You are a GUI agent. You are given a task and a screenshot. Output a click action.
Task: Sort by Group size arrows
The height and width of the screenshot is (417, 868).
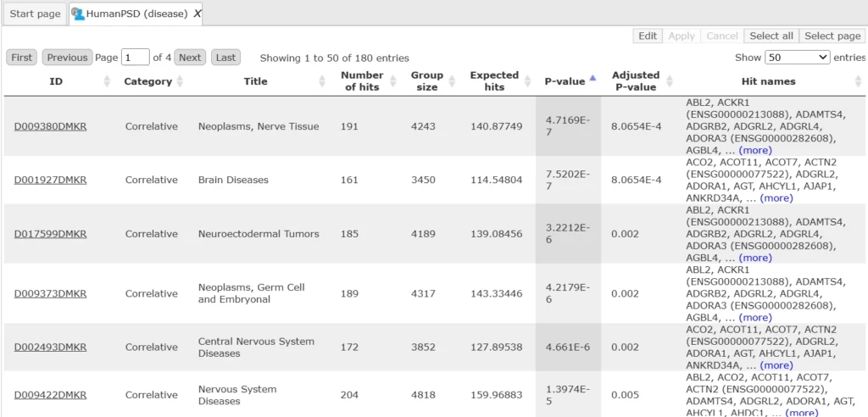[451, 81]
